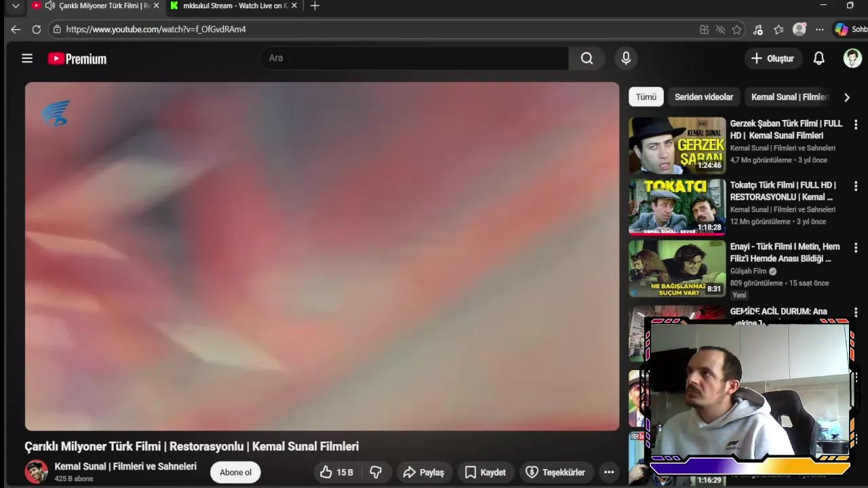Open the Gerzek Şaban video thumbnail
The height and width of the screenshot is (488, 868).
(677, 146)
